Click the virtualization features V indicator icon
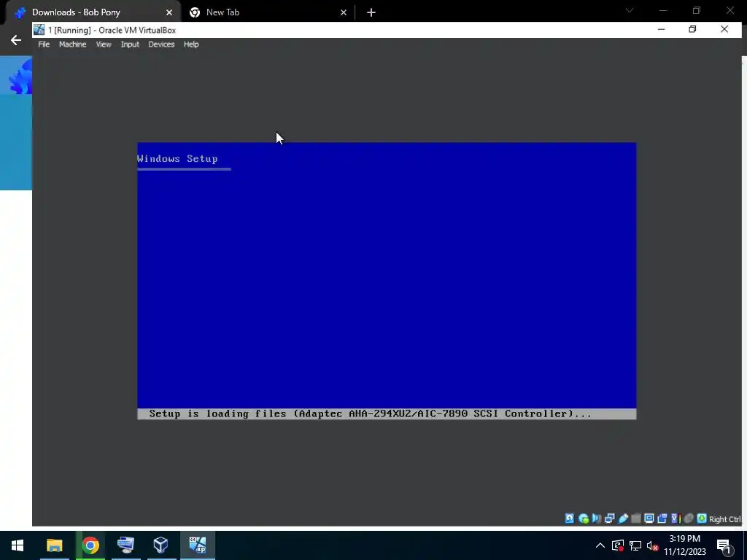Screen dimensions: 747x560 point(674,518)
